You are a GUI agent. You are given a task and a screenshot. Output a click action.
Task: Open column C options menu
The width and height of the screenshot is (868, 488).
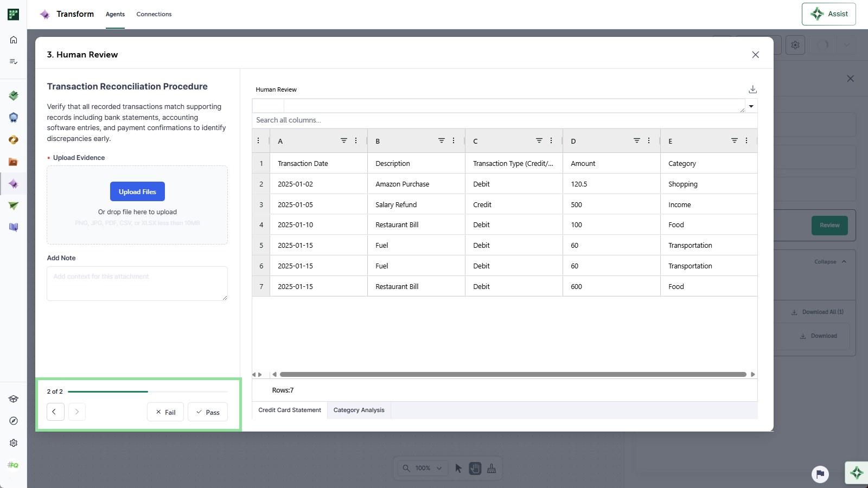pyautogui.click(x=551, y=140)
